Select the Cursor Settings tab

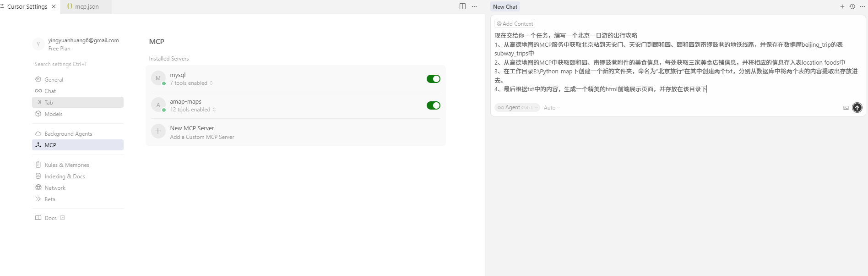[27, 6]
